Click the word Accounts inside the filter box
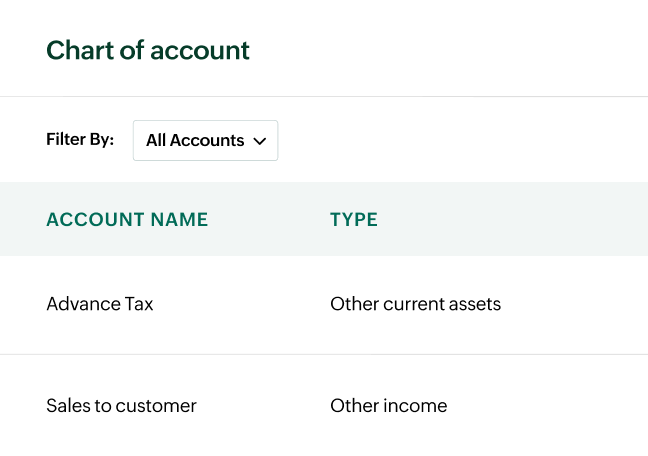Viewport: 648px width, 456px height. [207, 141]
